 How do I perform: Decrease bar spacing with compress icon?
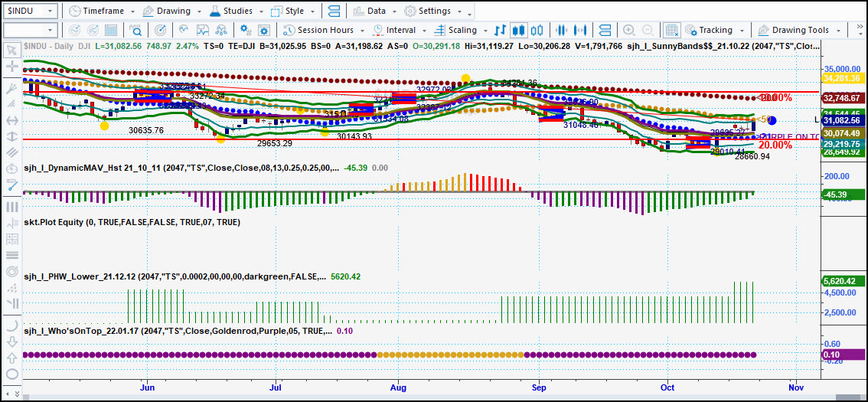pyautogui.click(x=562, y=30)
